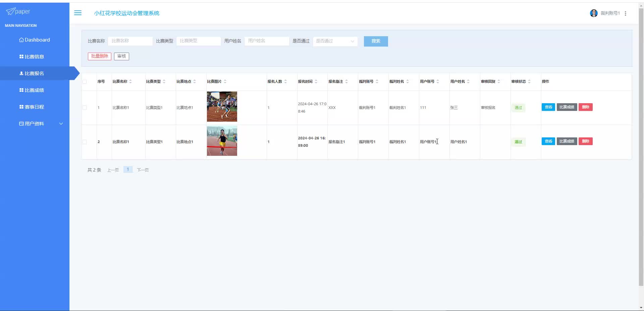Sort by 审核状态 column arrows
Screen dimensions: 644x311
coord(529,81)
